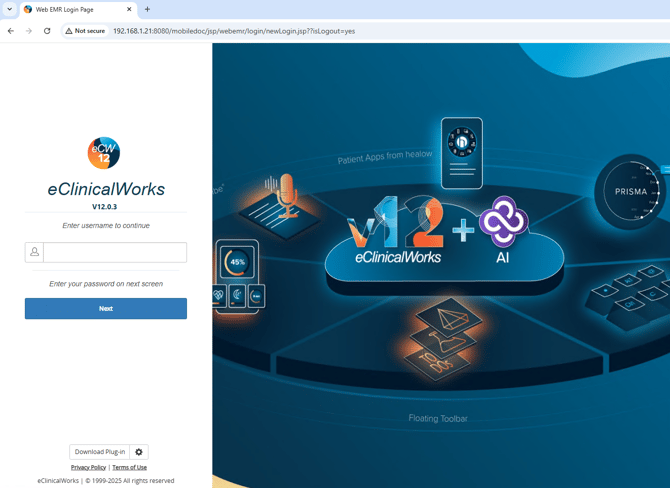Click the copyright 1999-2025 footer text
This screenshot has width=670, height=488.
106,481
